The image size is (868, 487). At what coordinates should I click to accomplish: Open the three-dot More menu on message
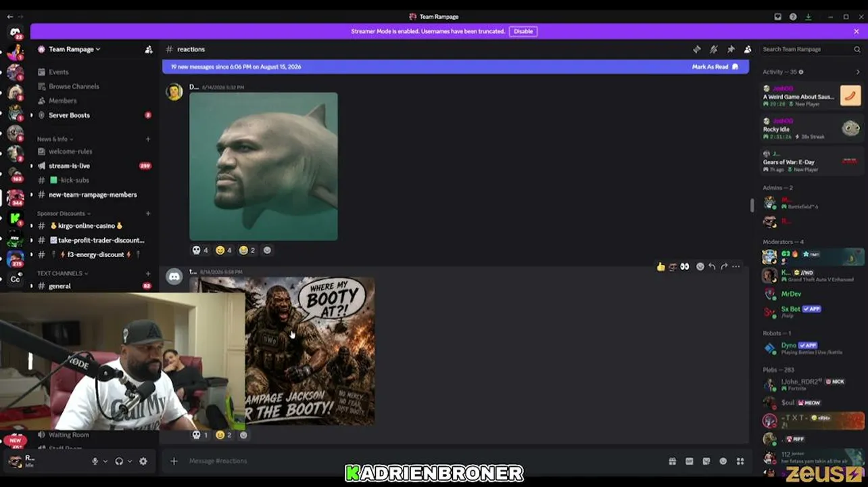[736, 266]
